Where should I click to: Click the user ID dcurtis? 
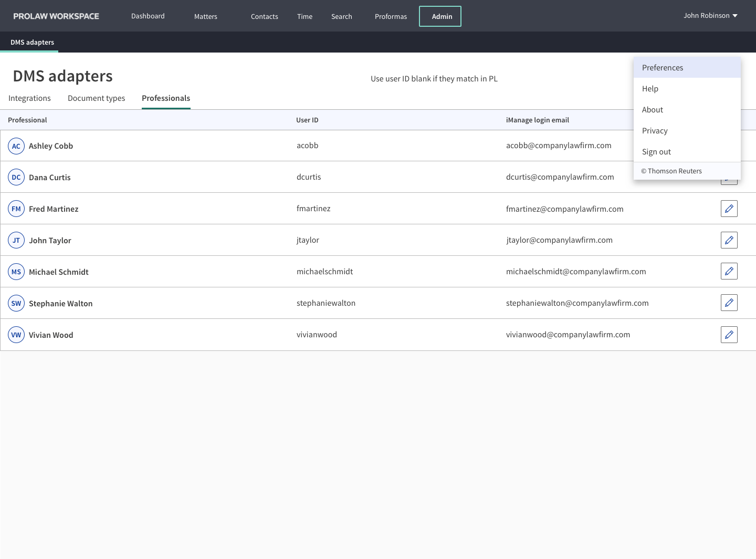point(309,177)
